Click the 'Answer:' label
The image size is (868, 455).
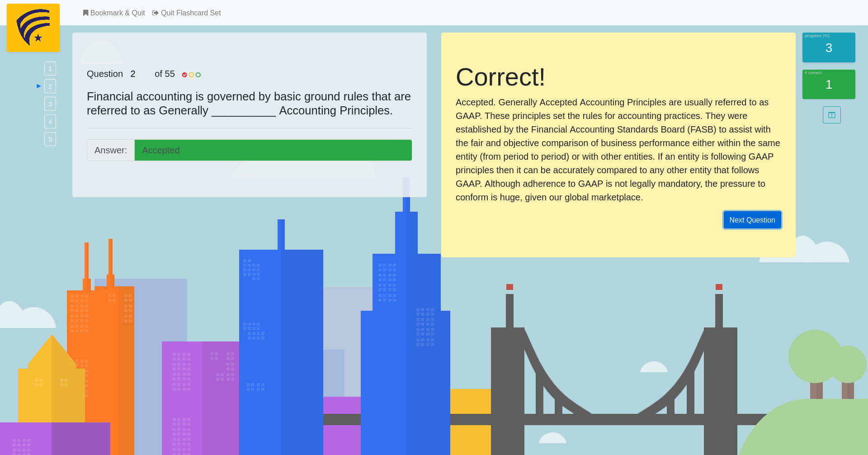pyautogui.click(x=111, y=150)
